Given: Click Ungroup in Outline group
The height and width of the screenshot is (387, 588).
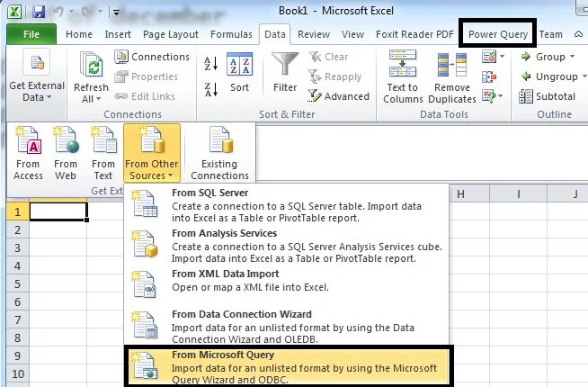Looking at the screenshot, I should pos(549,76).
